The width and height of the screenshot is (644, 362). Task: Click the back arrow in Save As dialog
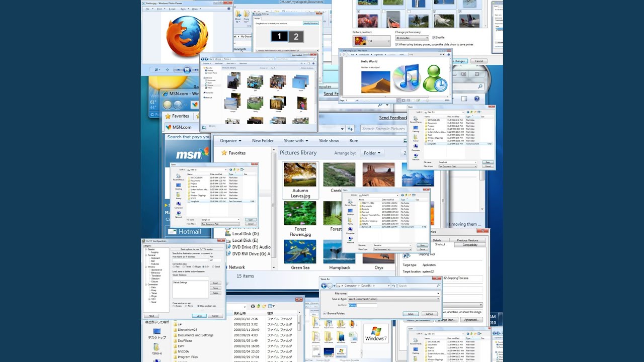tap(324, 286)
